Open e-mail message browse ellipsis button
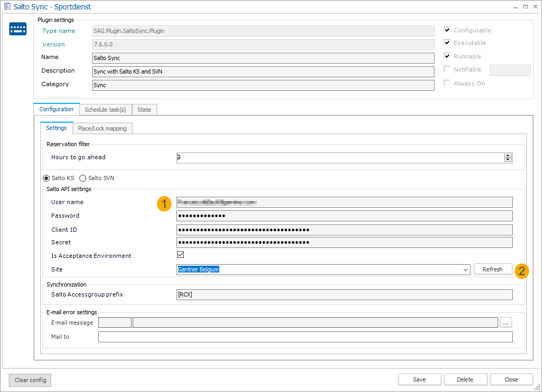This screenshot has height=392, width=542. click(505, 323)
